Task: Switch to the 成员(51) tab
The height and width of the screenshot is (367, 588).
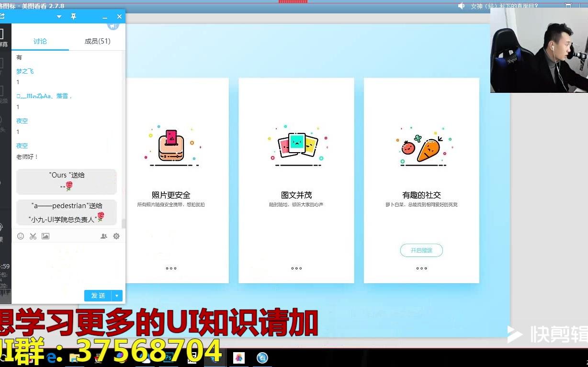Action: click(97, 41)
